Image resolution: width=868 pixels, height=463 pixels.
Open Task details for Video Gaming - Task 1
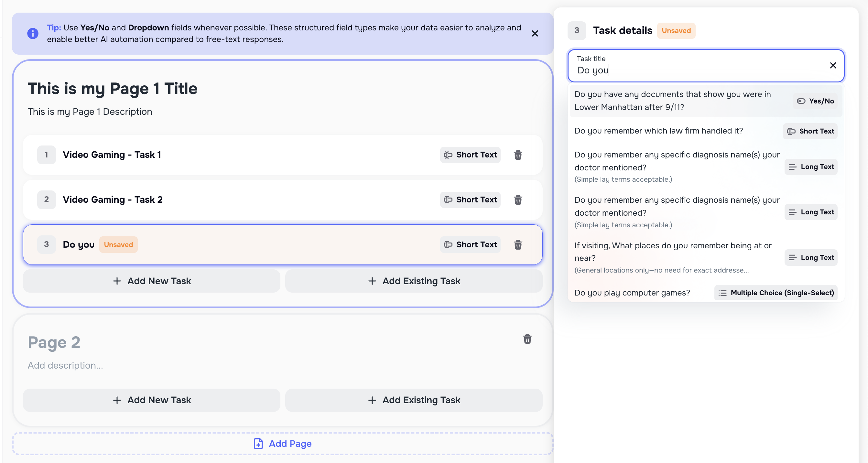tap(112, 155)
